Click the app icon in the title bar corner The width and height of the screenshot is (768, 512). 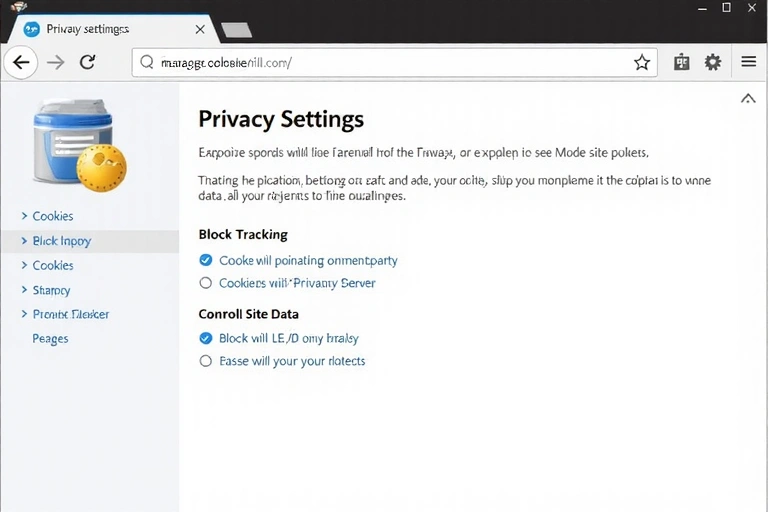[x=18, y=6]
